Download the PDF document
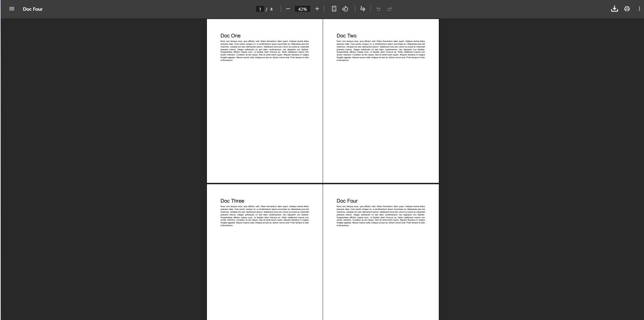The height and width of the screenshot is (320, 644). [614, 9]
